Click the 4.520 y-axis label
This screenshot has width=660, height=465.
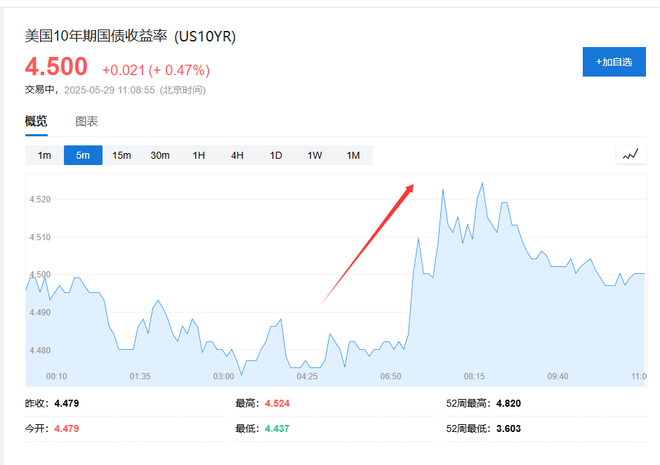(x=40, y=199)
